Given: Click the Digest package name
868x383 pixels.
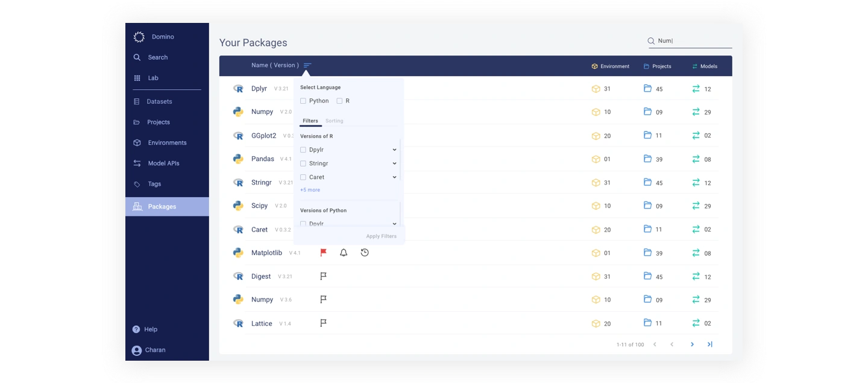Looking at the screenshot, I should click(261, 276).
